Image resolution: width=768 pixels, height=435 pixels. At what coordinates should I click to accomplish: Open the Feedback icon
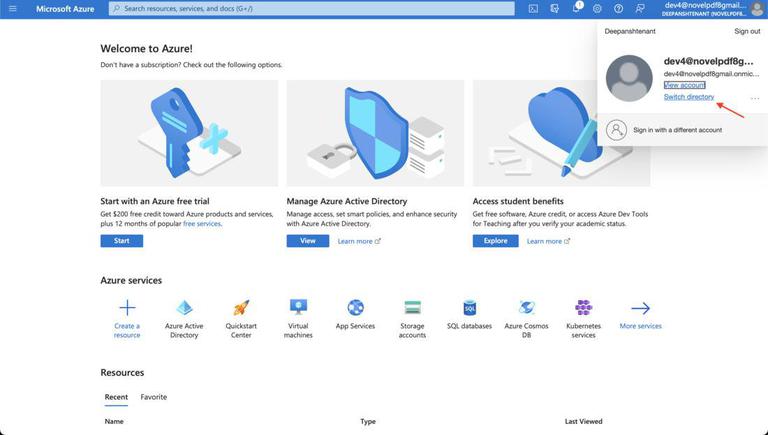coord(640,8)
